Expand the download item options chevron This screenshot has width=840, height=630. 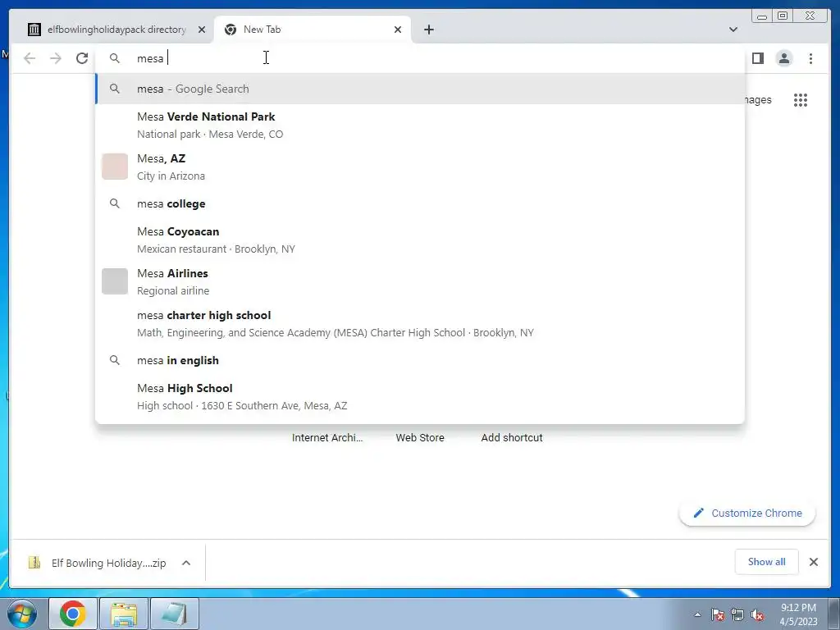click(x=186, y=563)
